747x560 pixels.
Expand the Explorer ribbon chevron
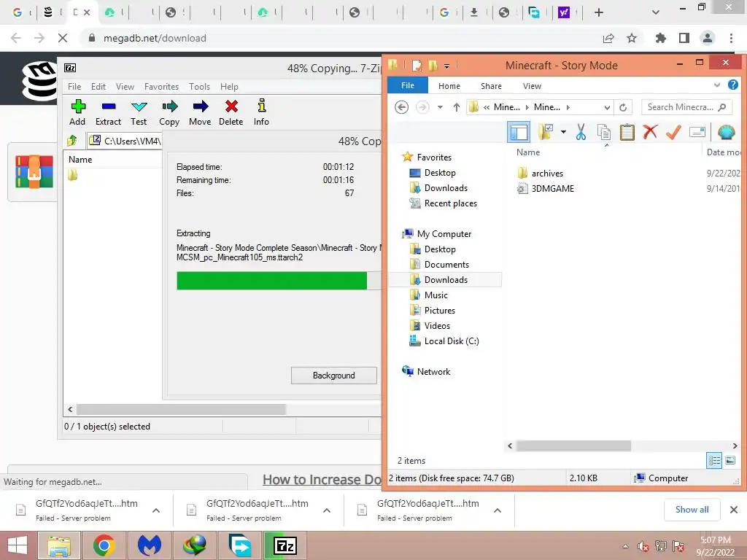point(716,85)
